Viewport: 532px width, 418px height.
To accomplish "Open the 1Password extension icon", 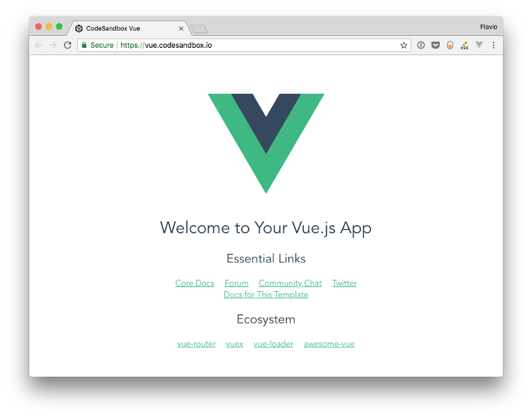I will [421, 45].
